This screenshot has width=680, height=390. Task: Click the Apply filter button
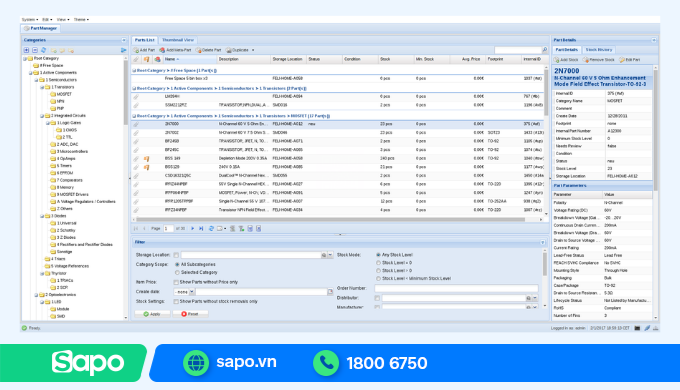pyautogui.click(x=152, y=314)
